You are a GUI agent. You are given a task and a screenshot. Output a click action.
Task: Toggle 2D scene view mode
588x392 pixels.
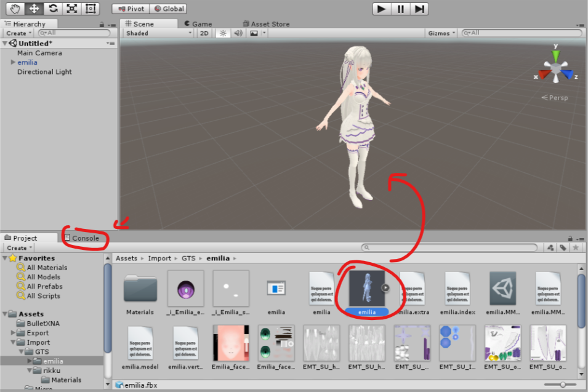204,33
